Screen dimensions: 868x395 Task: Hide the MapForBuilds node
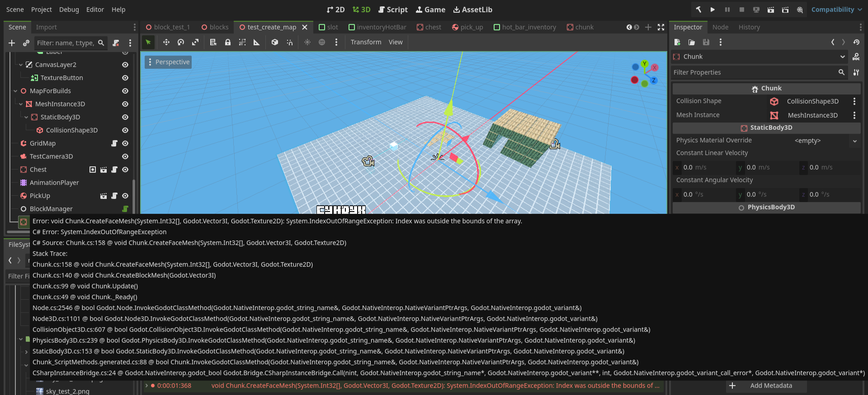click(x=125, y=91)
